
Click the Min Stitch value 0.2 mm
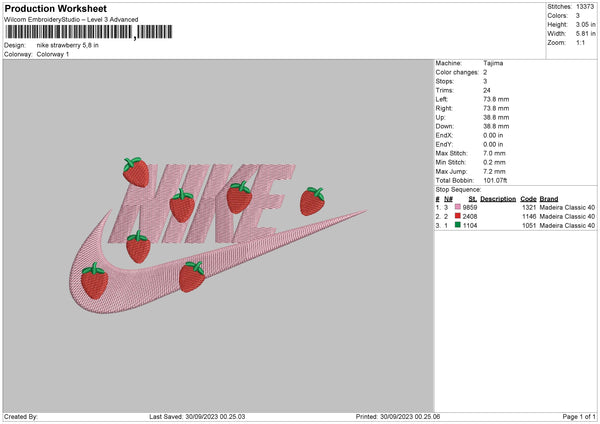point(494,162)
